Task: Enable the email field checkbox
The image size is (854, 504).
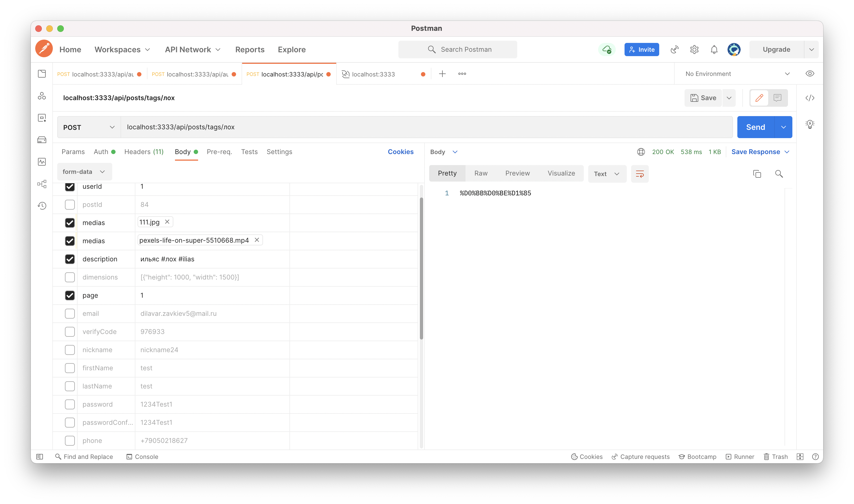Action: [x=70, y=313]
